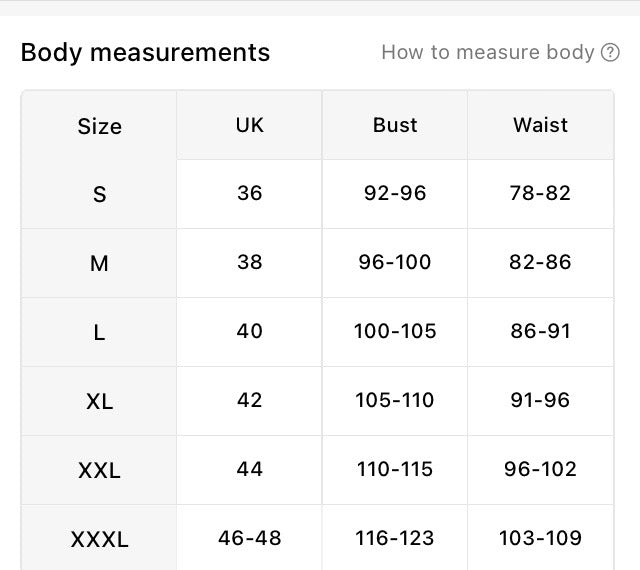The image size is (640, 570).
Task: Click the Bust column header
Action: [x=395, y=125]
